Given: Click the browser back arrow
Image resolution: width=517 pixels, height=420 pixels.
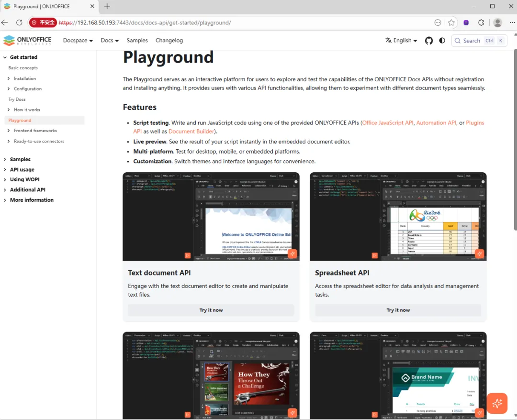Looking at the screenshot, I should tap(5, 23).
